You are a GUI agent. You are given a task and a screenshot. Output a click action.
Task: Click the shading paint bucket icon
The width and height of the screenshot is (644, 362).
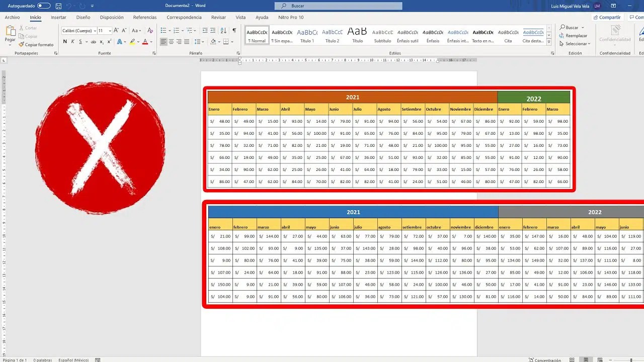coord(213,42)
